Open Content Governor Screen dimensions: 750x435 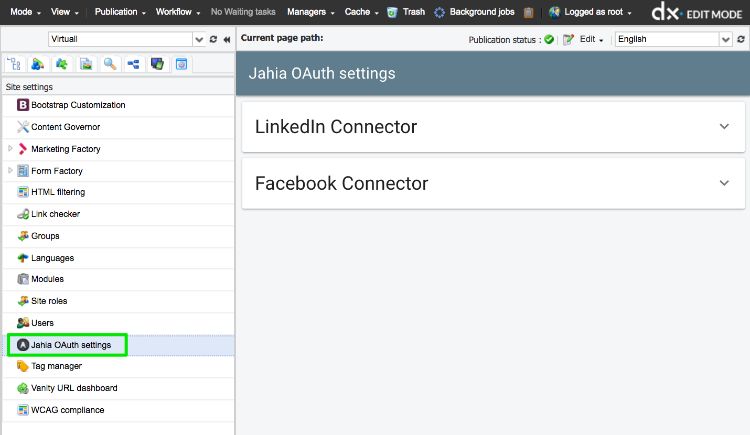[66, 127]
